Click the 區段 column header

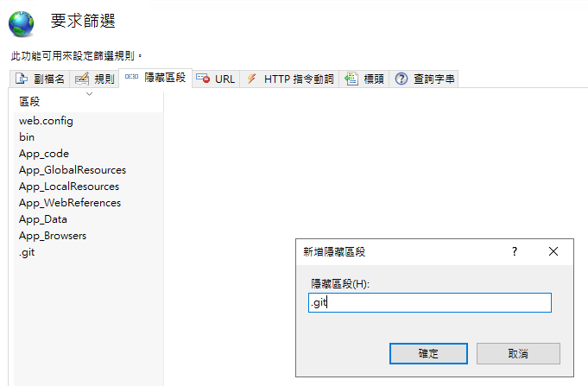pos(30,102)
